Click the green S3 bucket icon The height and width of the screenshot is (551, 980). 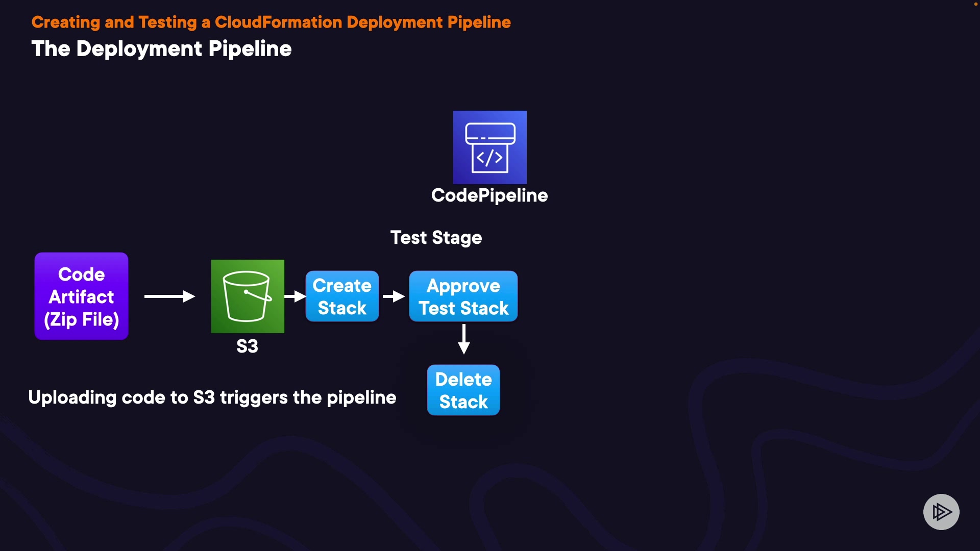247,296
